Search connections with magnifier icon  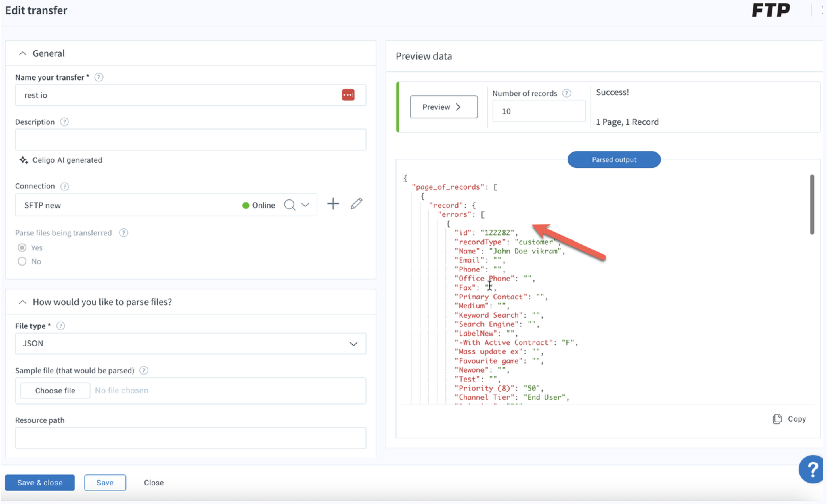click(290, 205)
